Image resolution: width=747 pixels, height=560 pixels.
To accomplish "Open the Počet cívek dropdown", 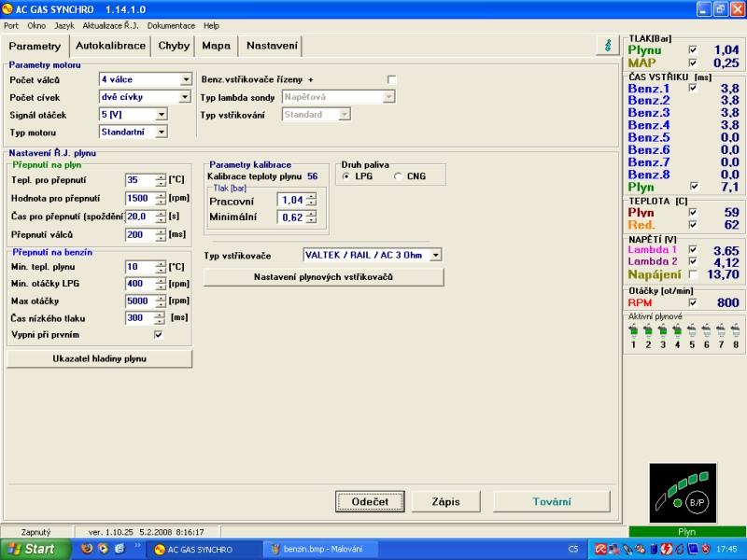I will tap(185, 97).
